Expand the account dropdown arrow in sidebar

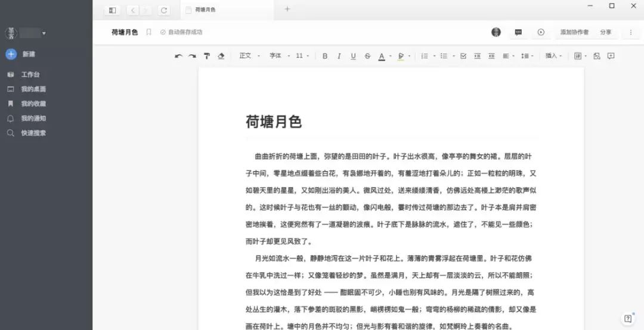tap(44, 33)
